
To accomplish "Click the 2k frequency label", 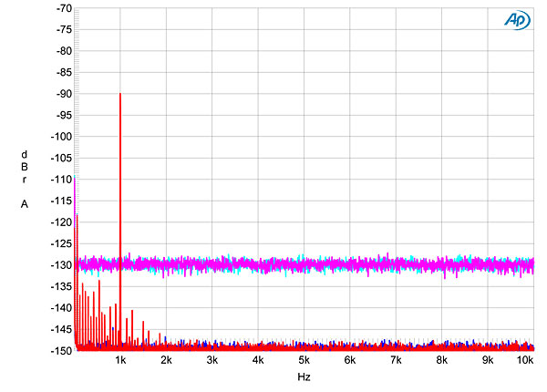I will click(x=167, y=360).
